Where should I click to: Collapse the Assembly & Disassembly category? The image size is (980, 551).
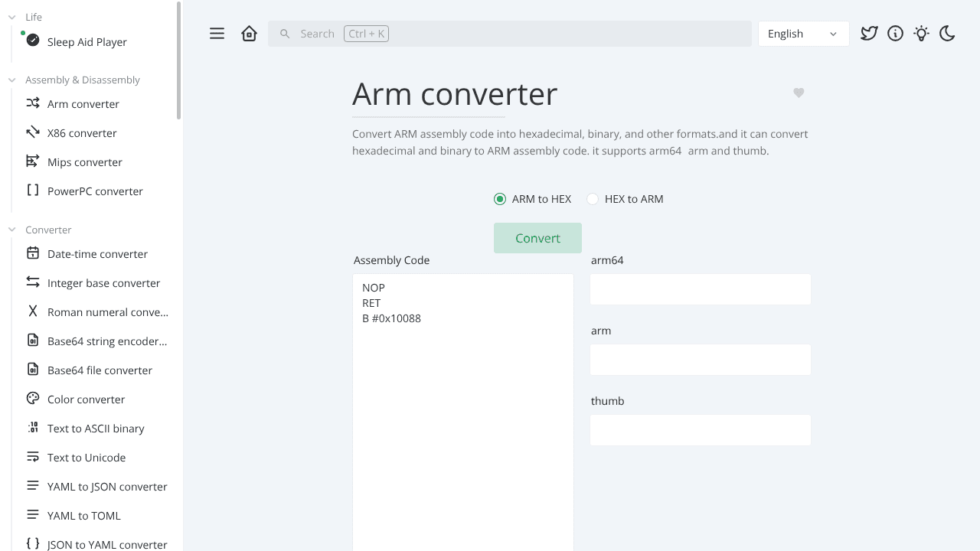[x=12, y=80]
